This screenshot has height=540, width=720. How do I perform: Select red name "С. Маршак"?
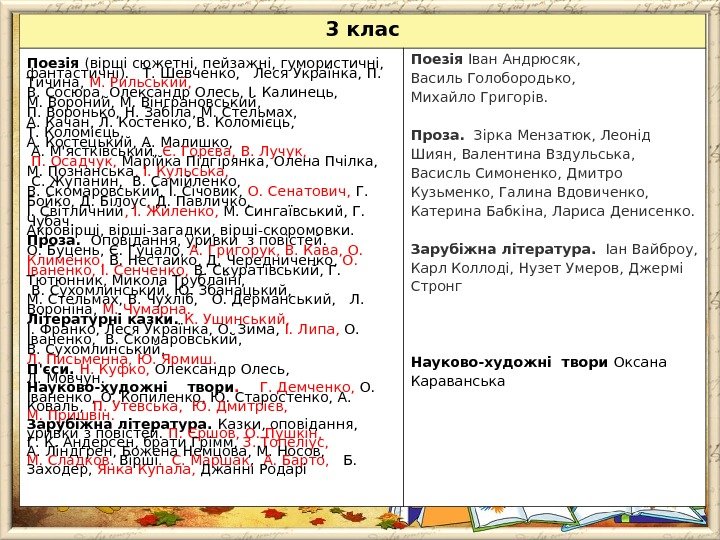pyautogui.click(x=211, y=460)
